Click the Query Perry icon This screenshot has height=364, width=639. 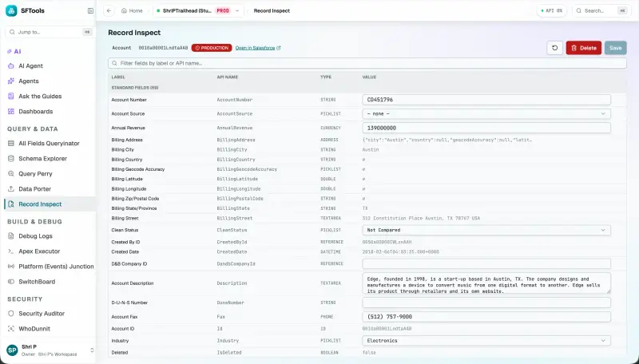pyautogui.click(x=11, y=173)
